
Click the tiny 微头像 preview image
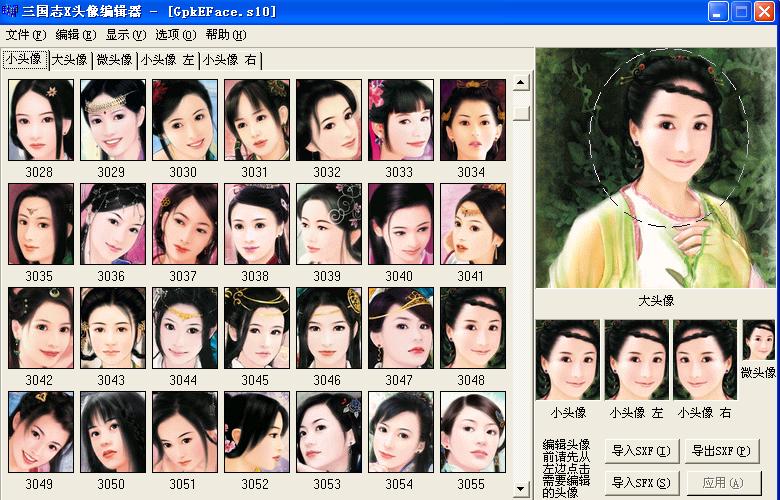click(x=759, y=340)
